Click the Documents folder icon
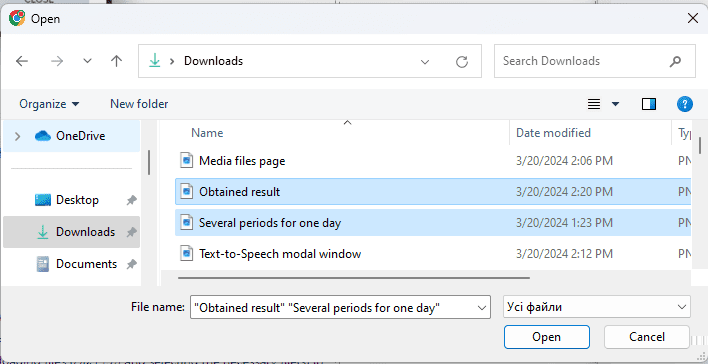708x364 pixels. click(42, 264)
